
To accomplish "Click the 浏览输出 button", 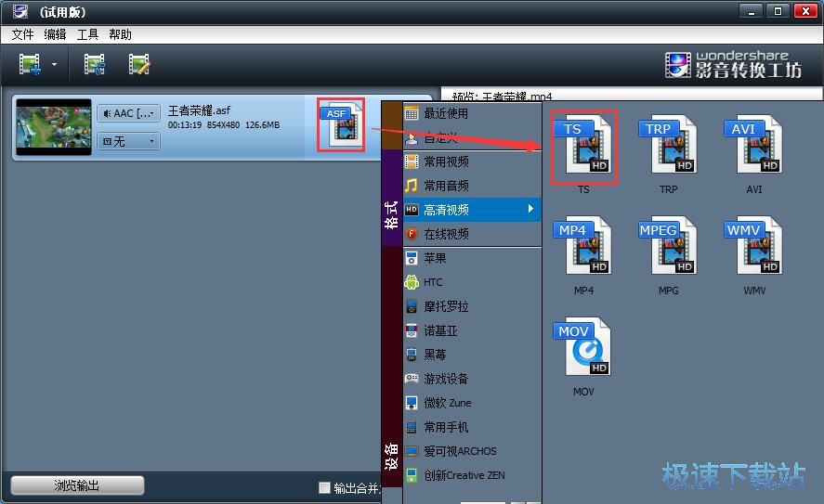I will tap(77, 485).
